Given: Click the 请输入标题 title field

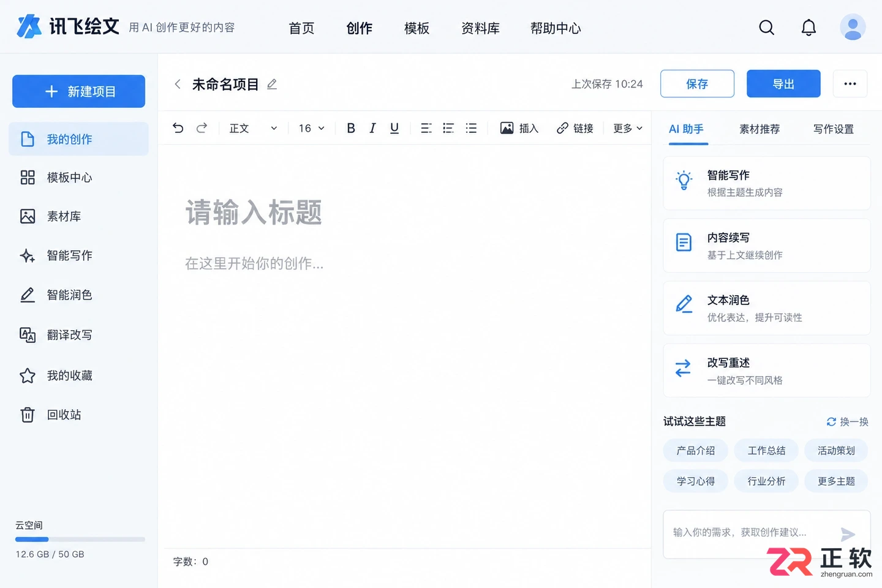Looking at the screenshot, I should point(254,213).
